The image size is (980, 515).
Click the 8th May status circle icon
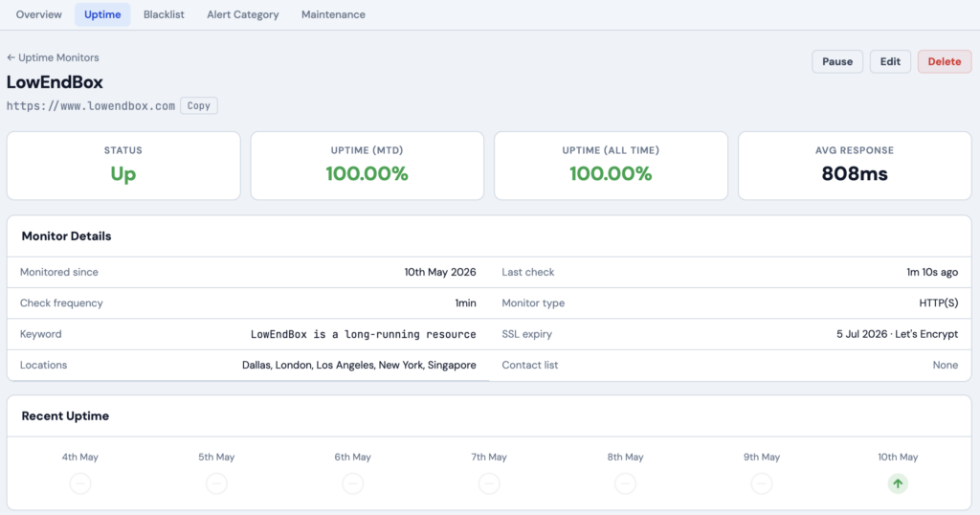click(x=625, y=483)
